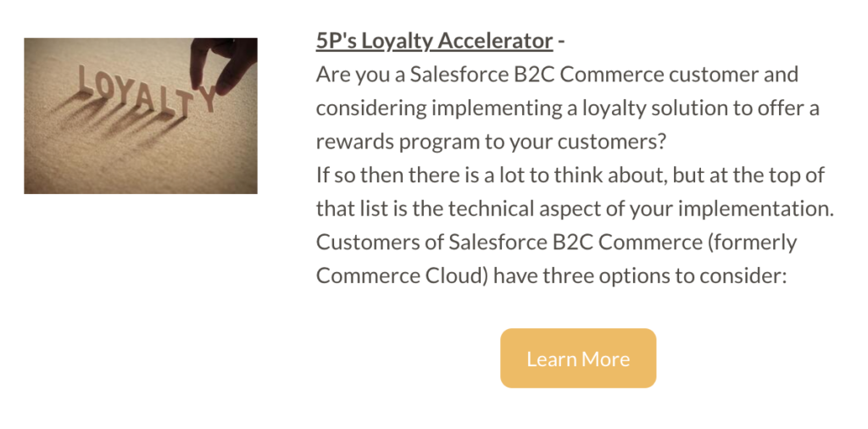868x429 pixels.
Task: Click the line 'Customers of Salesforce B2C Commerce'
Action: (x=556, y=242)
